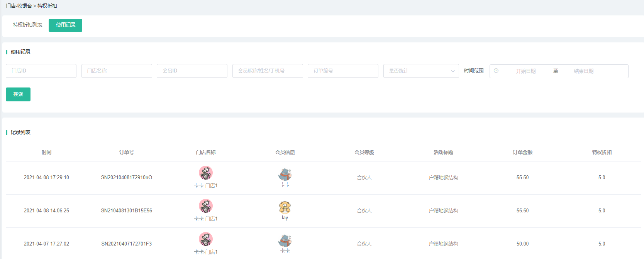
Task: Click 卡卡-门店1 in the 14:06:25 row
Action: pyautogui.click(x=206, y=219)
